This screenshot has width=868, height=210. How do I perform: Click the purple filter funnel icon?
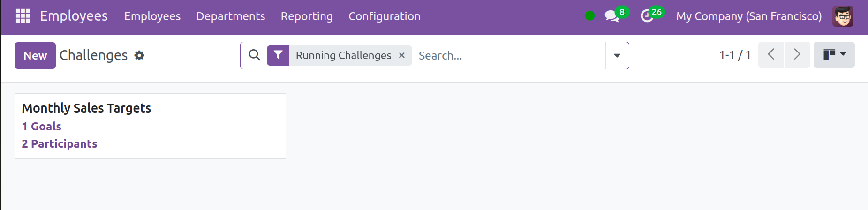tap(278, 55)
